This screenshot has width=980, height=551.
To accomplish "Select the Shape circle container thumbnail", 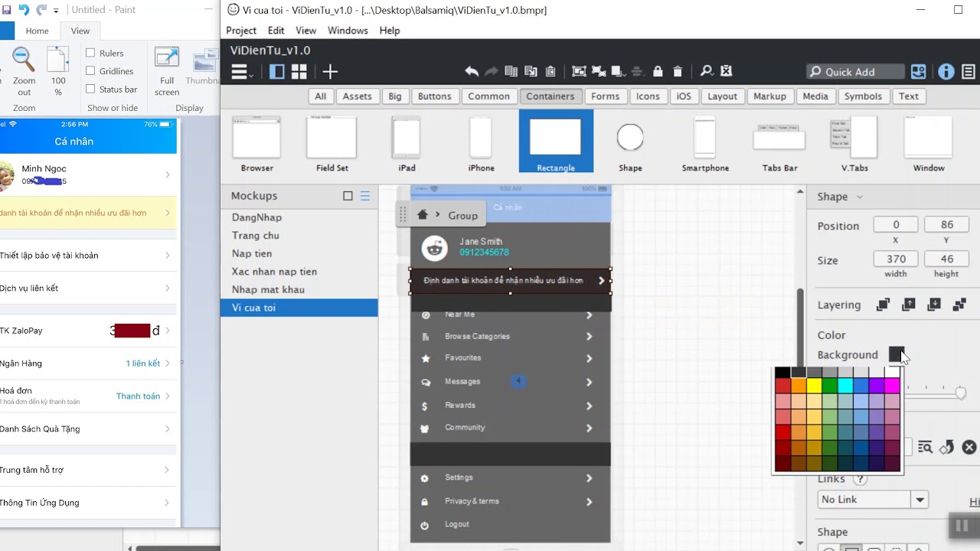I will coord(630,142).
